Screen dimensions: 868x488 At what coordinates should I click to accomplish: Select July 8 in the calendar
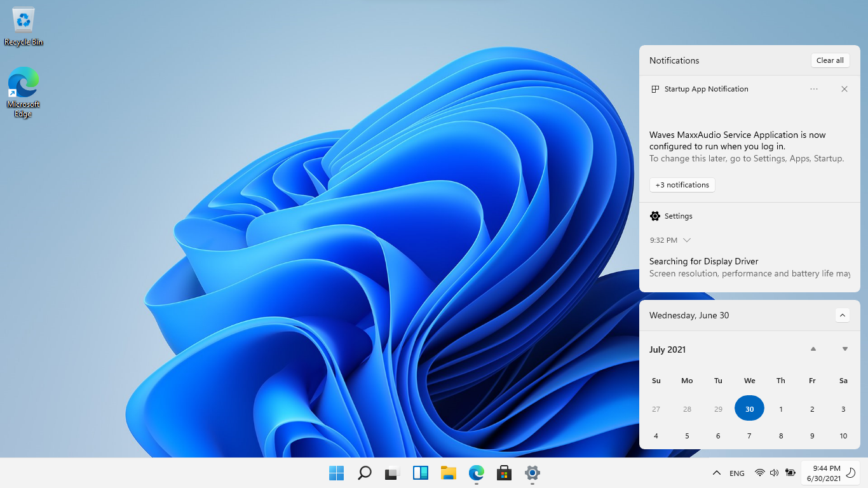tap(781, 436)
